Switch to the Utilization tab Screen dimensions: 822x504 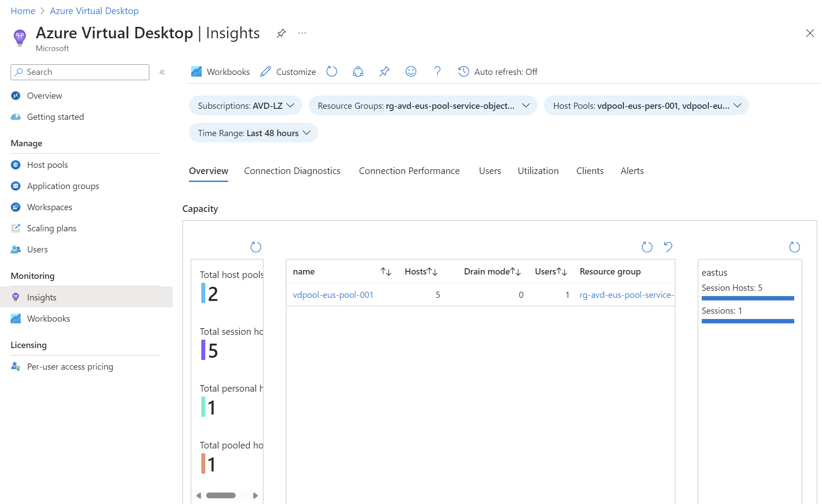coord(538,171)
